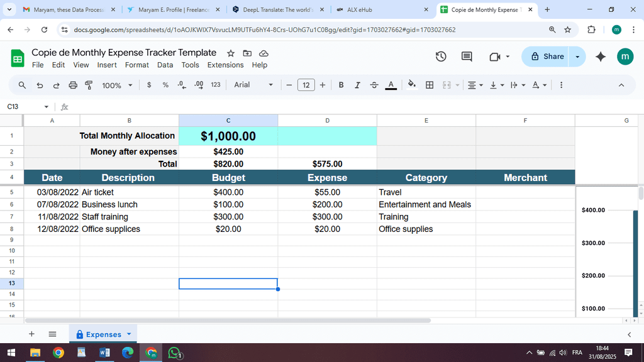Click the Share button
Image resolution: width=644 pixels, height=362 pixels.
point(546,57)
